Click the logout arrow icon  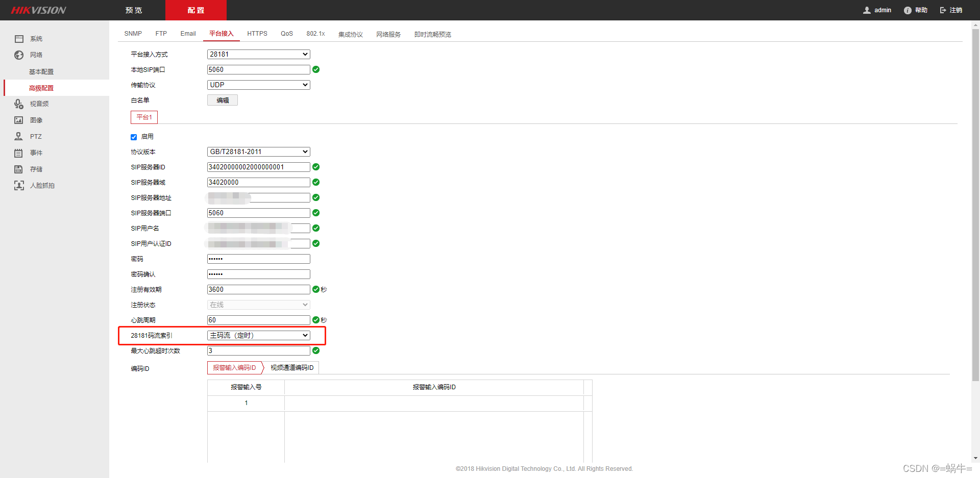point(943,10)
